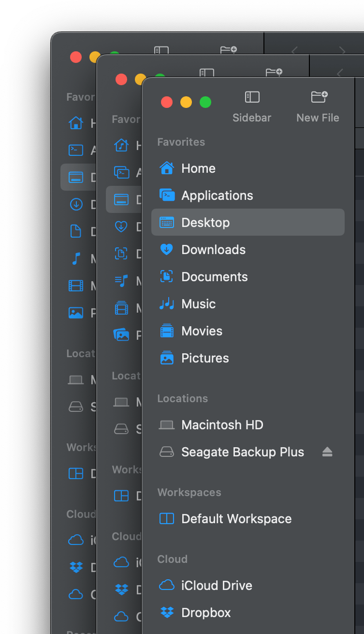Click the Pictures icon in sidebar
This screenshot has height=634, width=364.
(167, 358)
